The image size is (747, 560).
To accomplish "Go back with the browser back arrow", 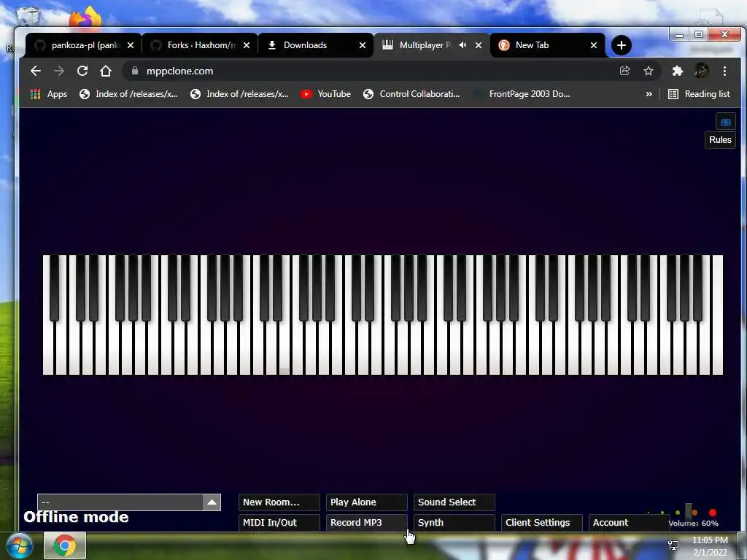I will point(35,71).
